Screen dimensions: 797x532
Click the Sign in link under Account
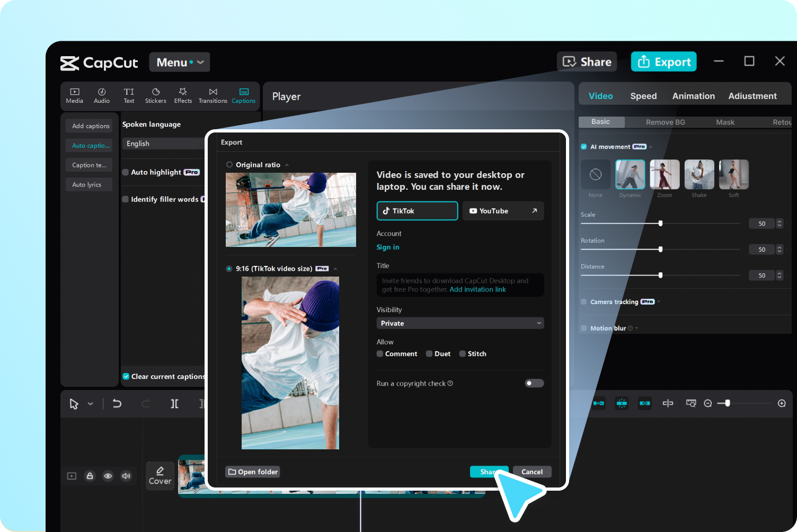388,247
